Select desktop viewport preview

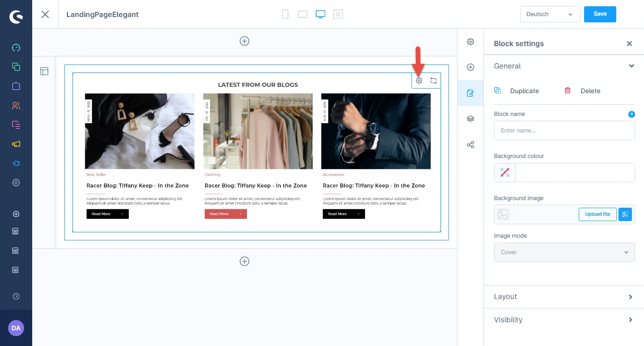pos(320,14)
